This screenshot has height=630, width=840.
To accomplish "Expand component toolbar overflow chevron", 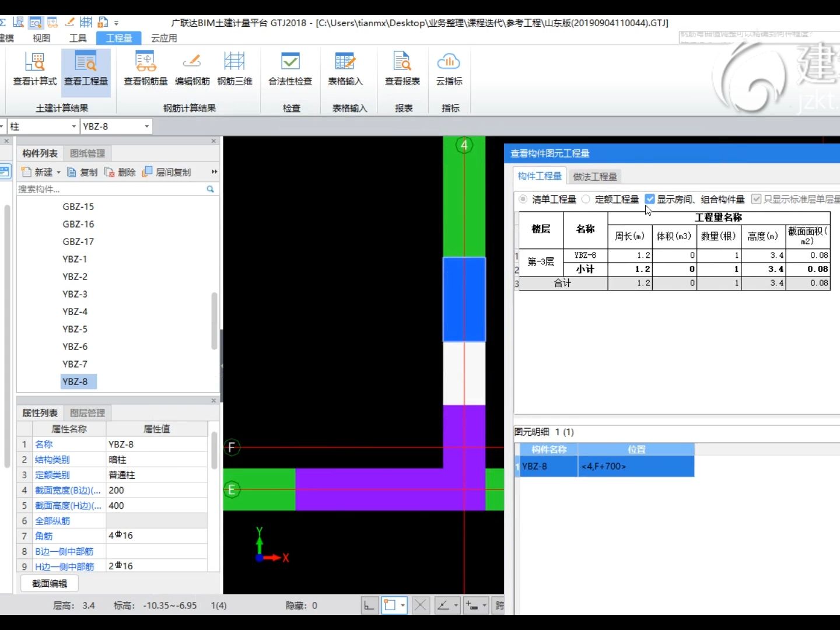I will (x=214, y=171).
